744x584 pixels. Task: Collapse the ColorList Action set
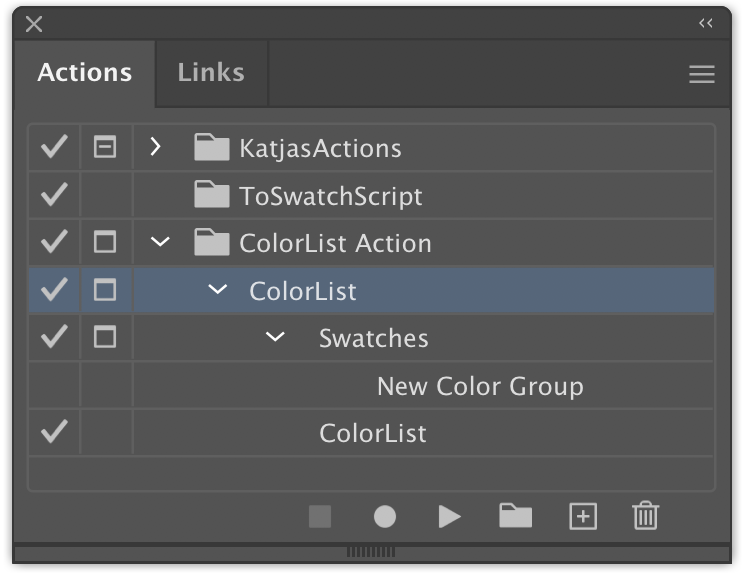pos(160,242)
